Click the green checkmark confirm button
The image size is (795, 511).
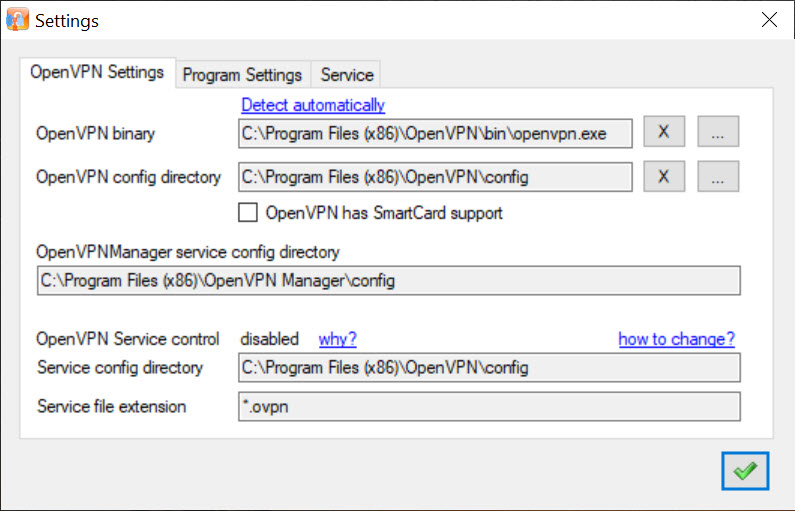click(x=745, y=471)
